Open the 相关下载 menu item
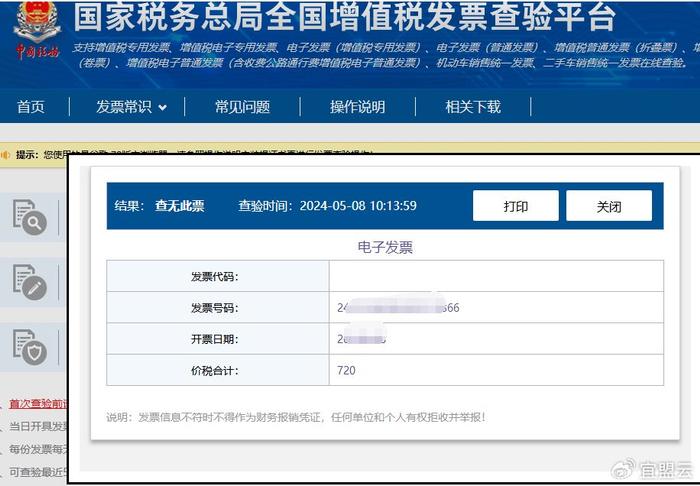 point(473,107)
